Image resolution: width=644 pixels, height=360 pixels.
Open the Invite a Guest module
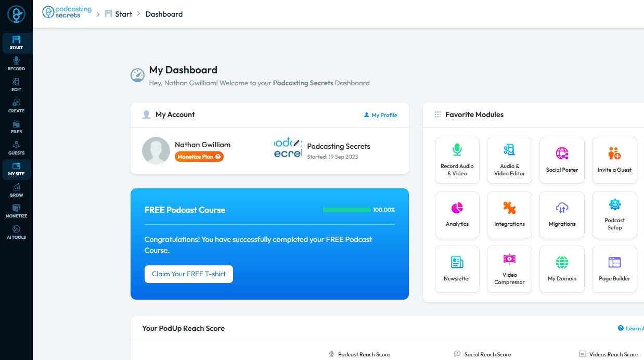(x=614, y=160)
